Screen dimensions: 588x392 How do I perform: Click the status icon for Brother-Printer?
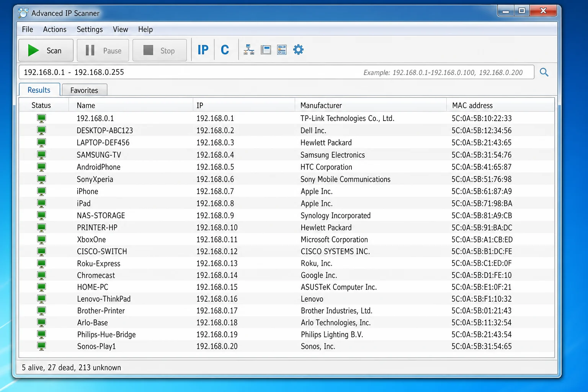click(41, 311)
